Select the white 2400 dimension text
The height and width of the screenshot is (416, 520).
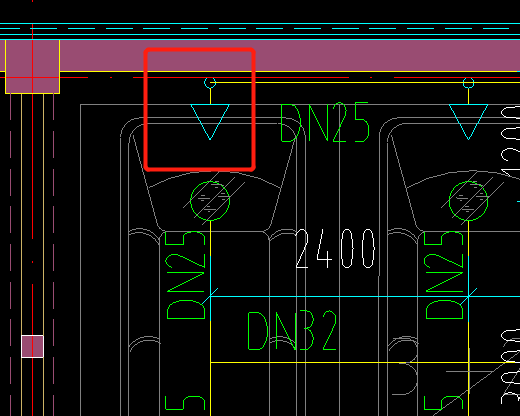click(335, 249)
